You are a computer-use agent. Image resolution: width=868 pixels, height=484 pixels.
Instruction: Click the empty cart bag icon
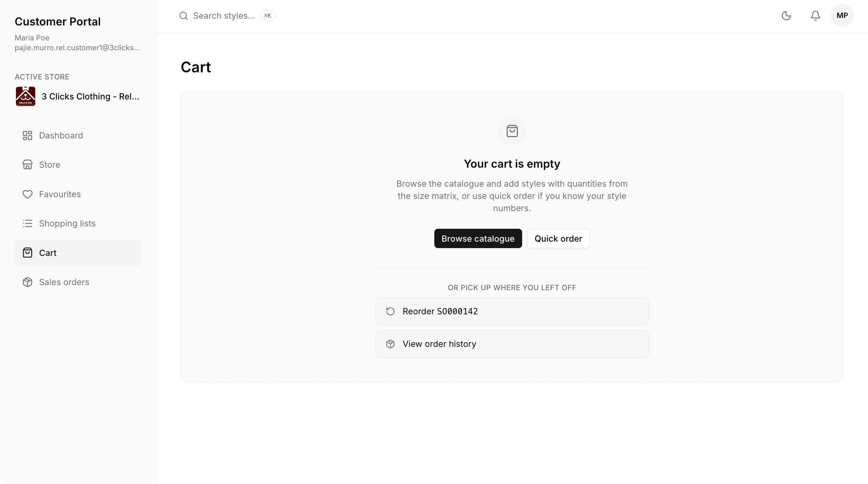[512, 131]
